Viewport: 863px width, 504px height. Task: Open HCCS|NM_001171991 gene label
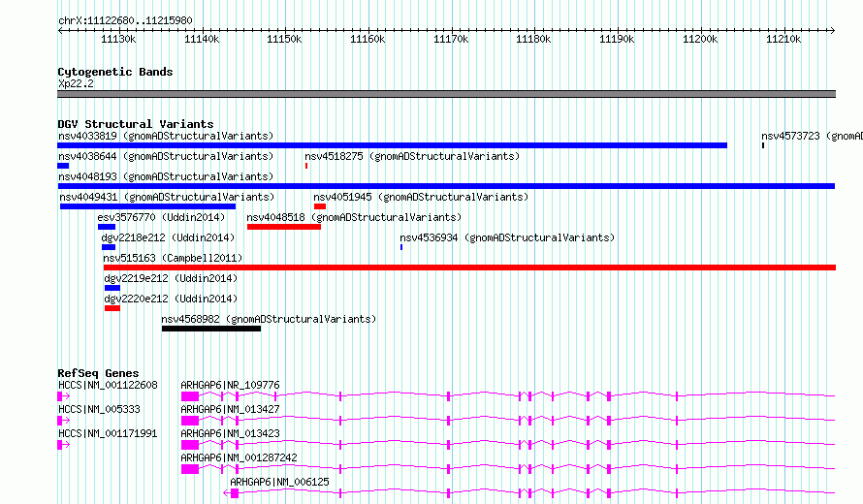(x=108, y=433)
